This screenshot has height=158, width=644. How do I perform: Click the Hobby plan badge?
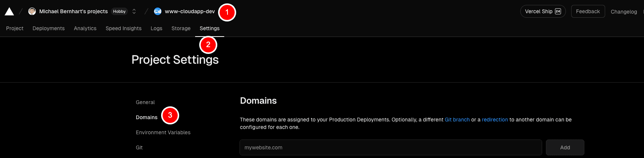[x=119, y=11]
